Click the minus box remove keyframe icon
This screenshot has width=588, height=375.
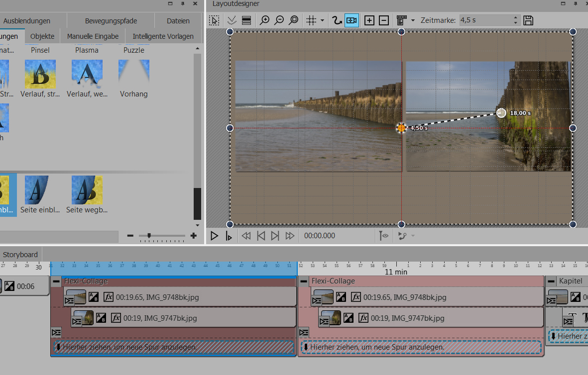(x=384, y=20)
